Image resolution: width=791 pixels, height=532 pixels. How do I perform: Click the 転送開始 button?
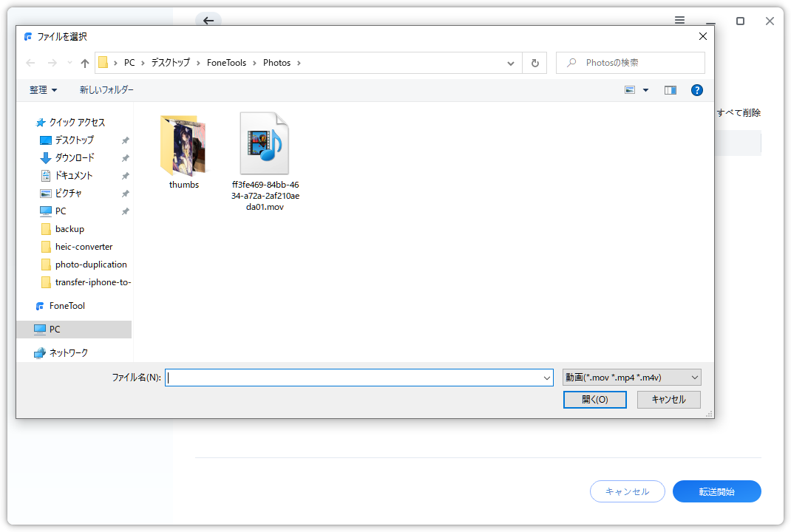pos(716,491)
